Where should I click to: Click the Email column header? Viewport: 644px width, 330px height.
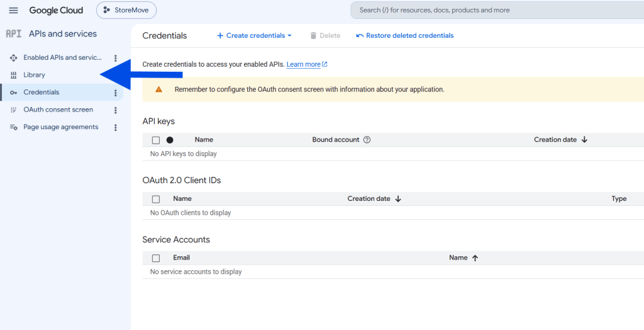click(x=181, y=257)
